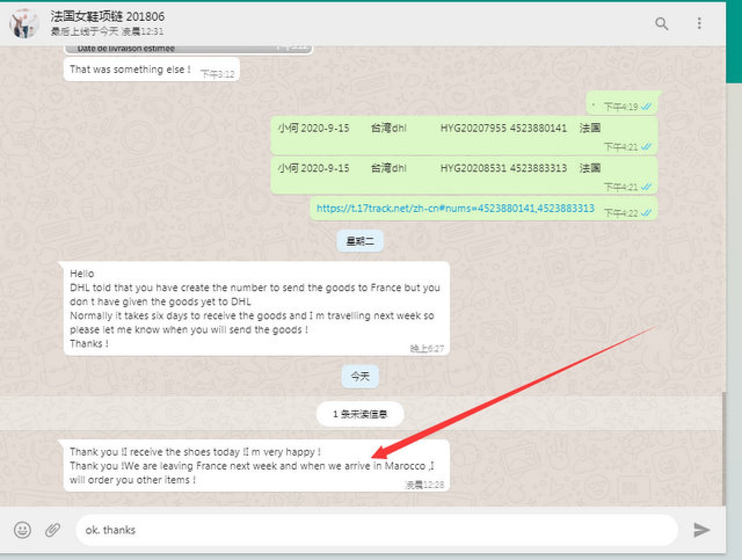Open the contact's profile picture
This screenshot has width=742, height=560.
tap(24, 23)
